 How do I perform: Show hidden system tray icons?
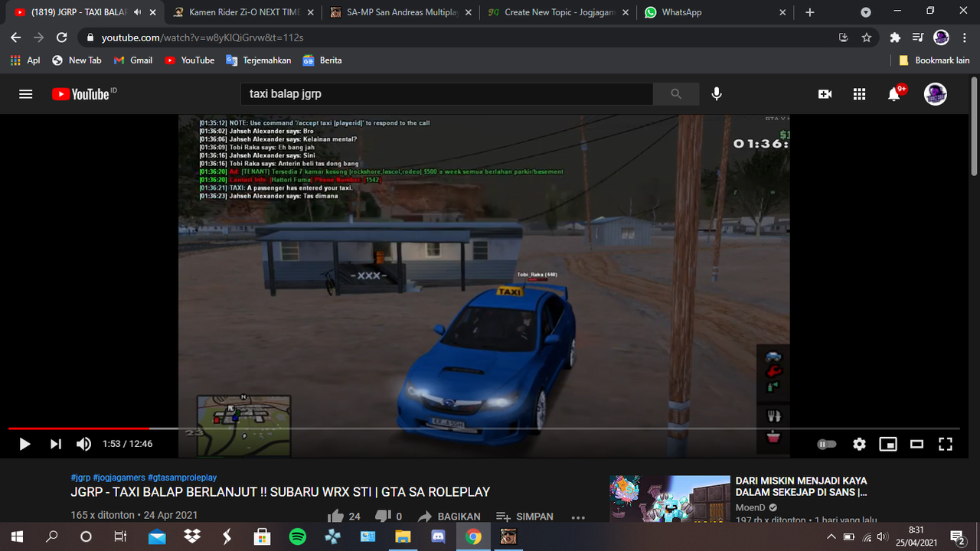click(x=832, y=536)
